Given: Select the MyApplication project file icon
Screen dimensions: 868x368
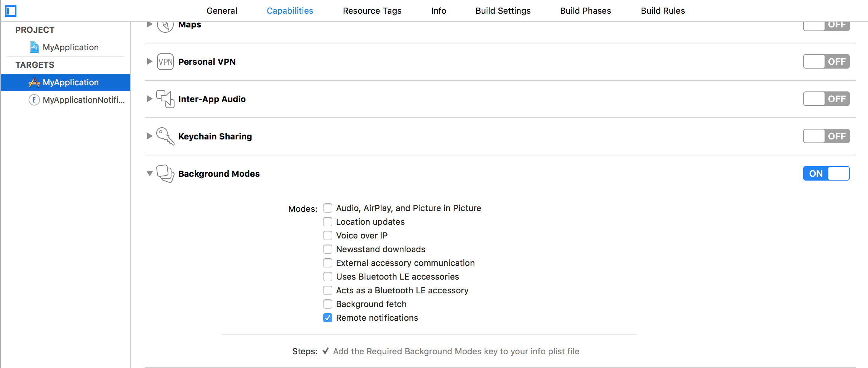Looking at the screenshot, I should (34, 47).
